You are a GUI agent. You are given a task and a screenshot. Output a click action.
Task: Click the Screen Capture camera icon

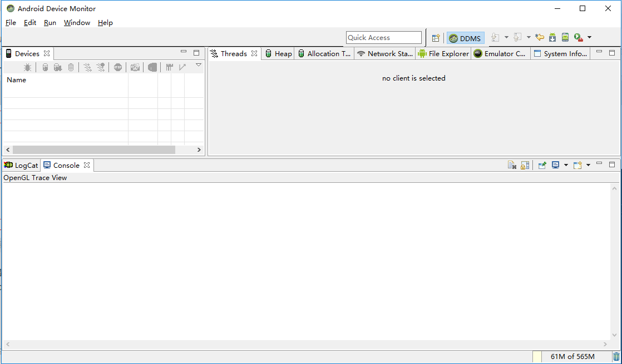[x=135, y=67]
